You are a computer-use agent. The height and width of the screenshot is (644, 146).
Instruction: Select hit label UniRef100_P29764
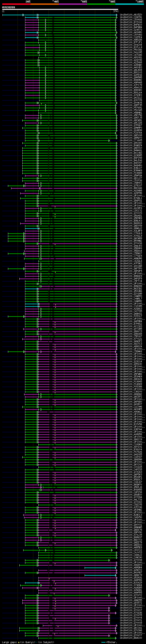click(x=131, y=133)
